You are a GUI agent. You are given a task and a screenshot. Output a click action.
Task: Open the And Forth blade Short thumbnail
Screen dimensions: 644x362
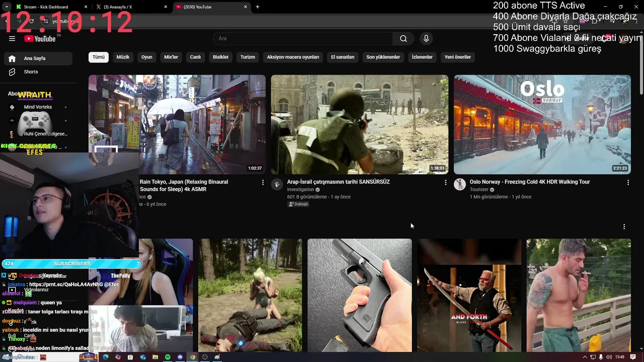(x=469, y=295)
